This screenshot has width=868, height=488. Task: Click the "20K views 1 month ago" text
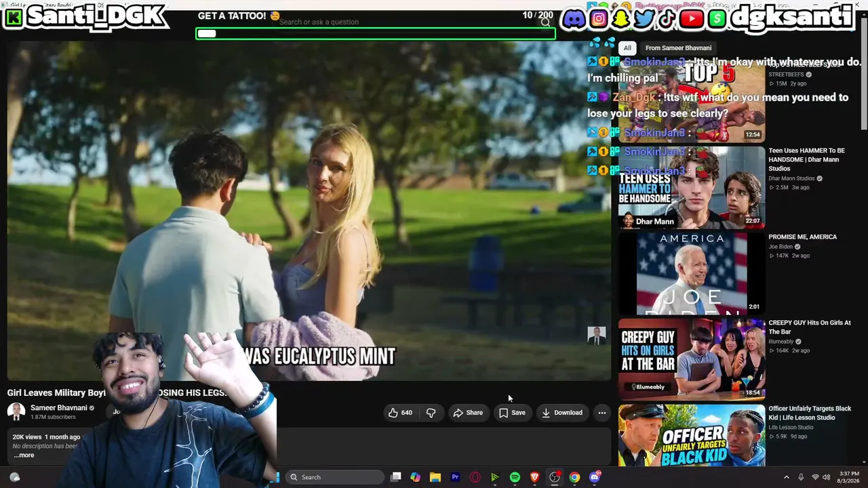[46, 437]
